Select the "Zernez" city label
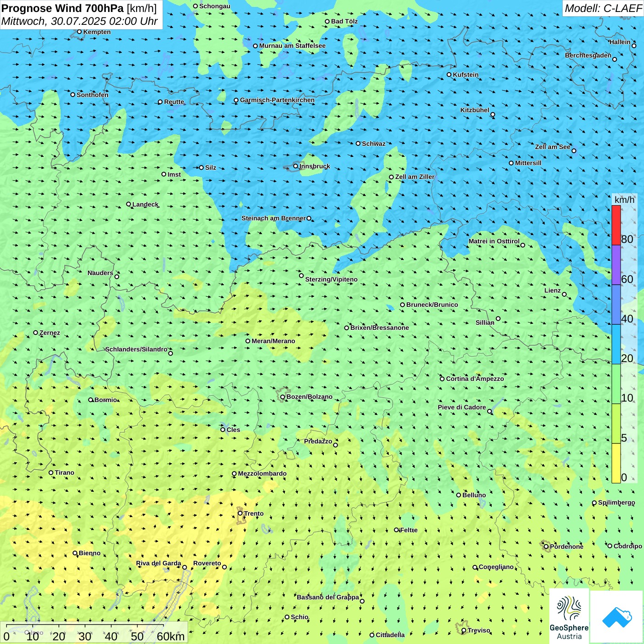The height and width of the screenshot is (644, 644). point(50,333)
